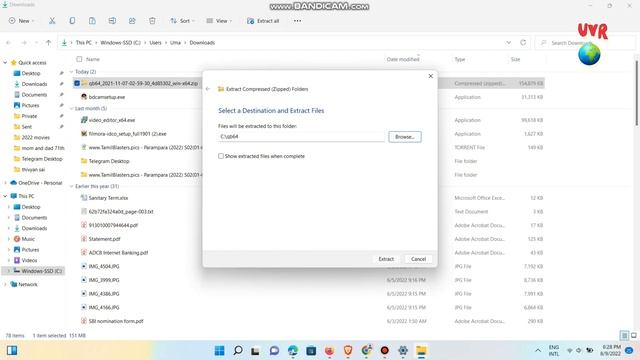Select IMG_4504.JPG file
Screen dimensions: 640x360
104,267
